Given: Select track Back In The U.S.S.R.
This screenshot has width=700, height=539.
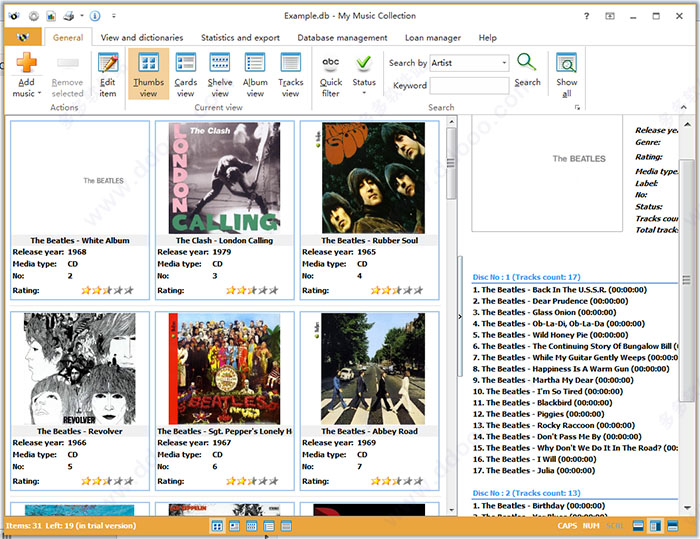Looking at the screenshot, I should [560, 290].
